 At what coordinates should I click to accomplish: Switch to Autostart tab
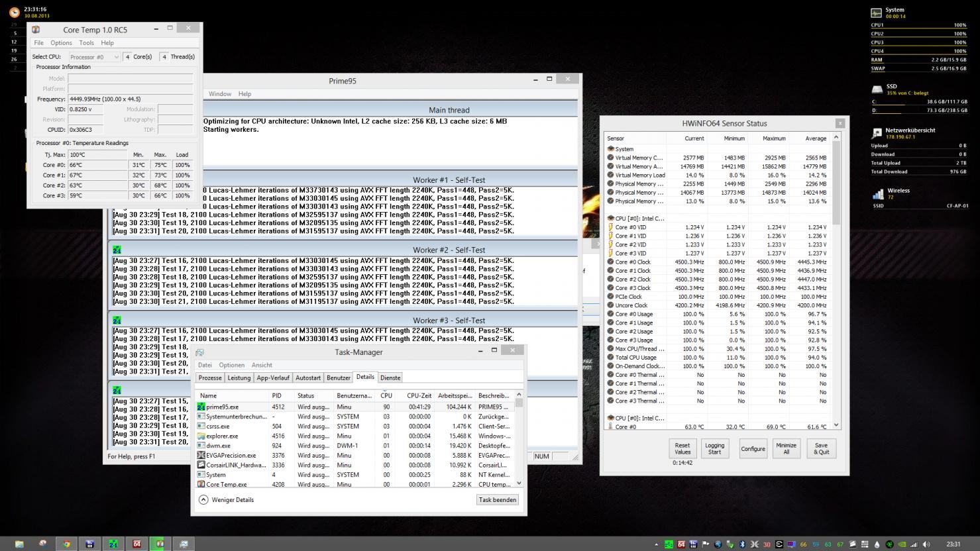pos(308,377)
